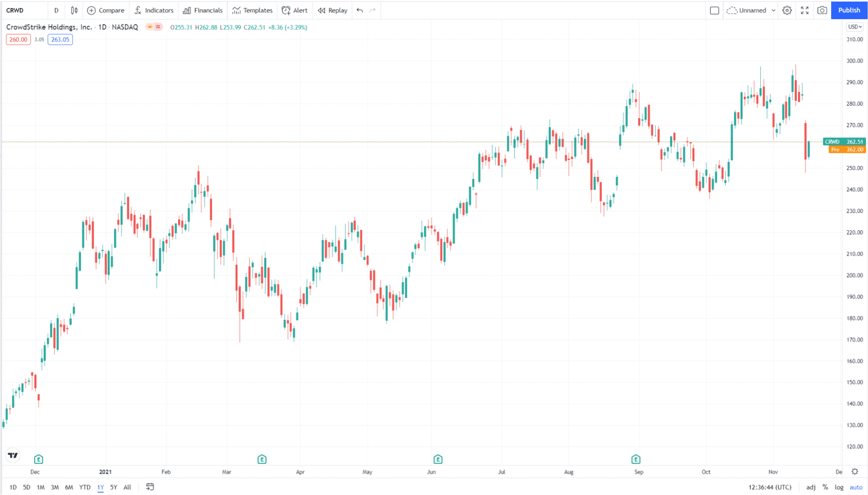Publish the chart idea
The height and width of the screenshot is (495, 868).
[x=849, y=10]
